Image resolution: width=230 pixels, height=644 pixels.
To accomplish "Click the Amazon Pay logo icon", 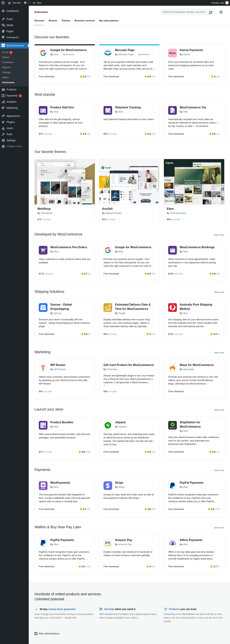I will coord(108,543).
